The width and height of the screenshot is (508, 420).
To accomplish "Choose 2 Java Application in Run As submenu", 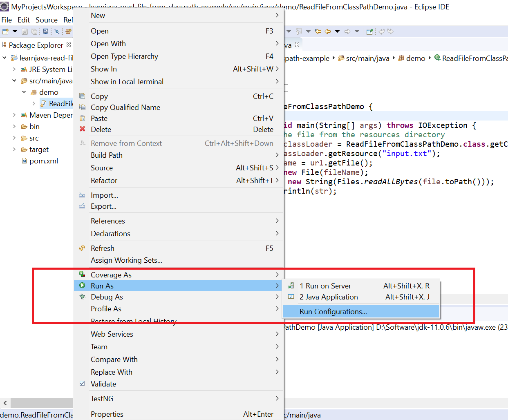I will pos(329,297).
